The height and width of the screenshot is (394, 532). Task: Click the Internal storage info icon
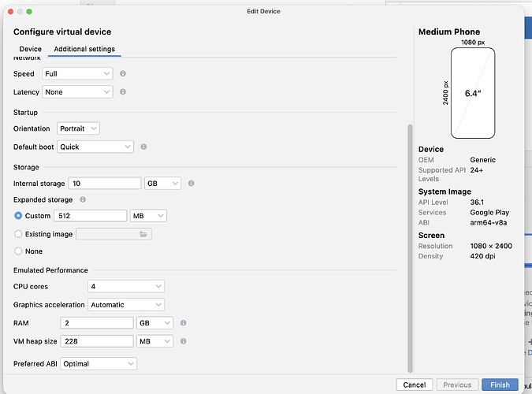click(x=192, y=184)
